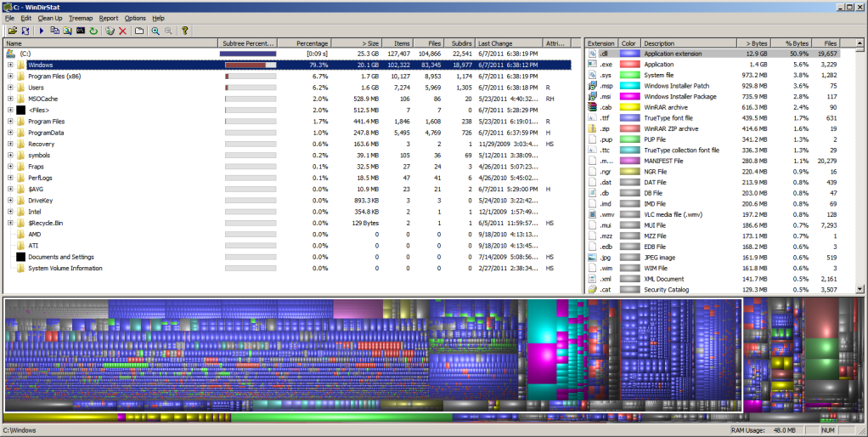
Task: Select the symbols folder row
Action: click(x=287, y=156)
